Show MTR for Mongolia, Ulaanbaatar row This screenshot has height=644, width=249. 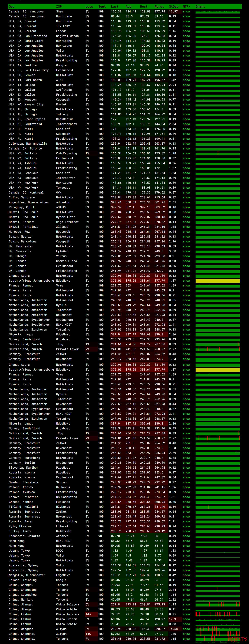(186, 575)
